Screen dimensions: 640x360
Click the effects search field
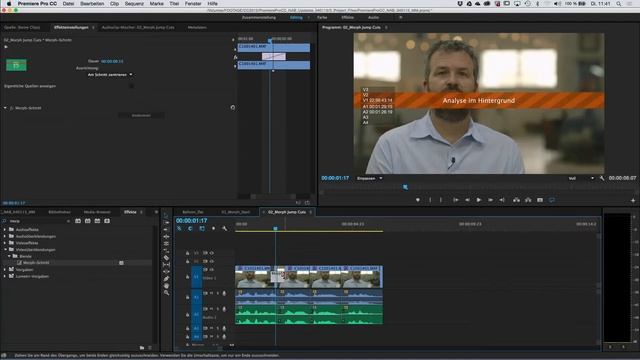click(x=39, y=221)
